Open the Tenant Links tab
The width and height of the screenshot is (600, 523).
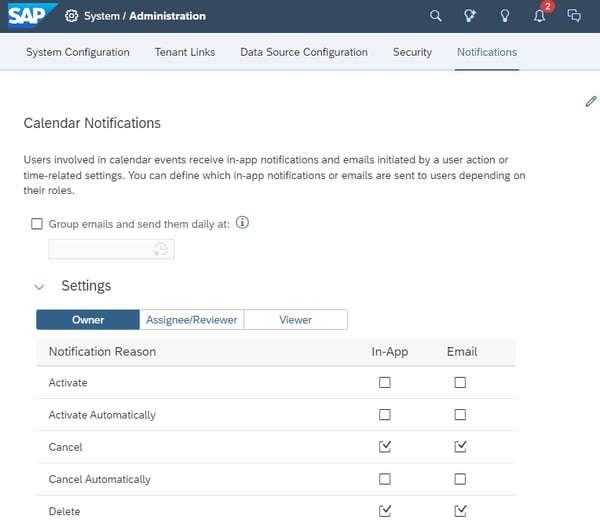point(185,52)
